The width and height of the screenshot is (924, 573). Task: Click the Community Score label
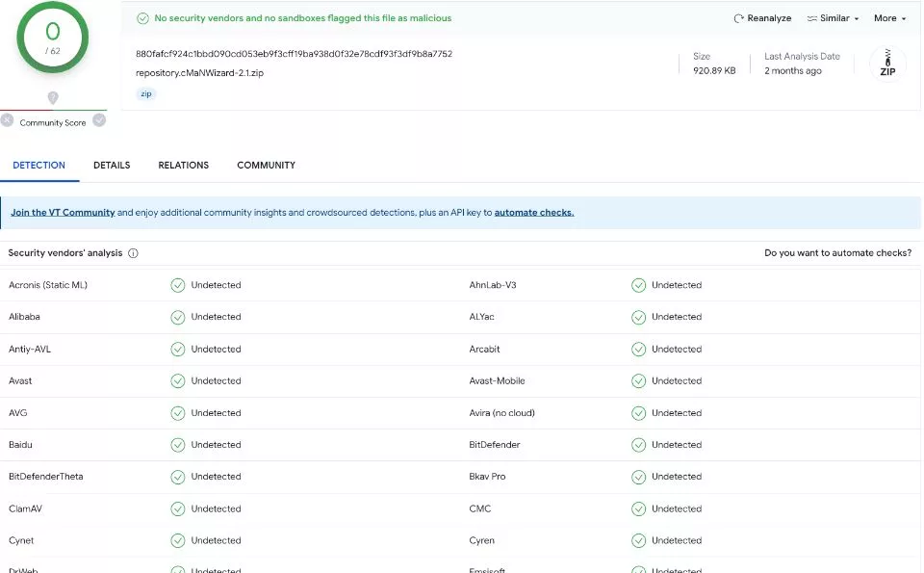pyautogui.click(x=52, y=122)
